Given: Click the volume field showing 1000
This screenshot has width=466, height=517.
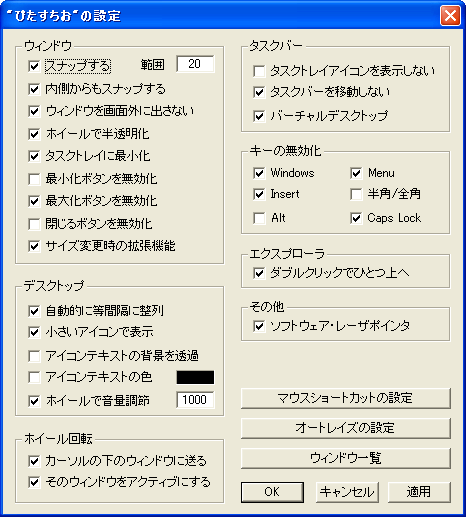Looking at the screenshot, I should pos(195,399).
